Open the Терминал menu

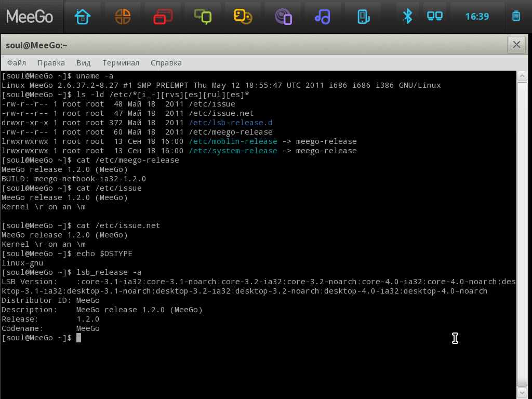(121, 63)
